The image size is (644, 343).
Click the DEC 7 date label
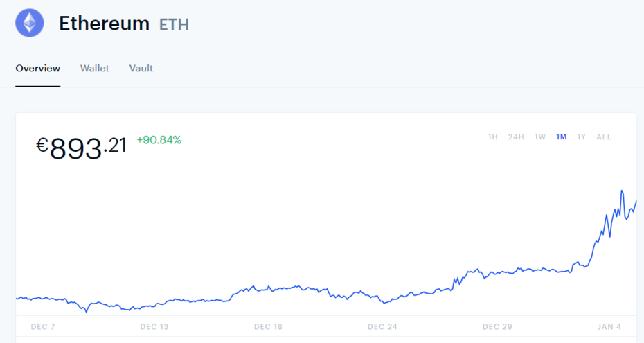(x=43, y=326)
